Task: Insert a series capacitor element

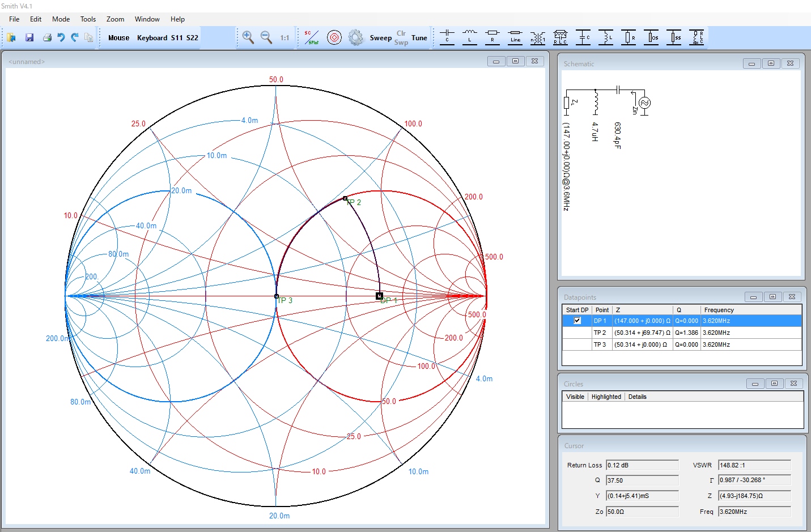Action: click(x=447, y=37)
